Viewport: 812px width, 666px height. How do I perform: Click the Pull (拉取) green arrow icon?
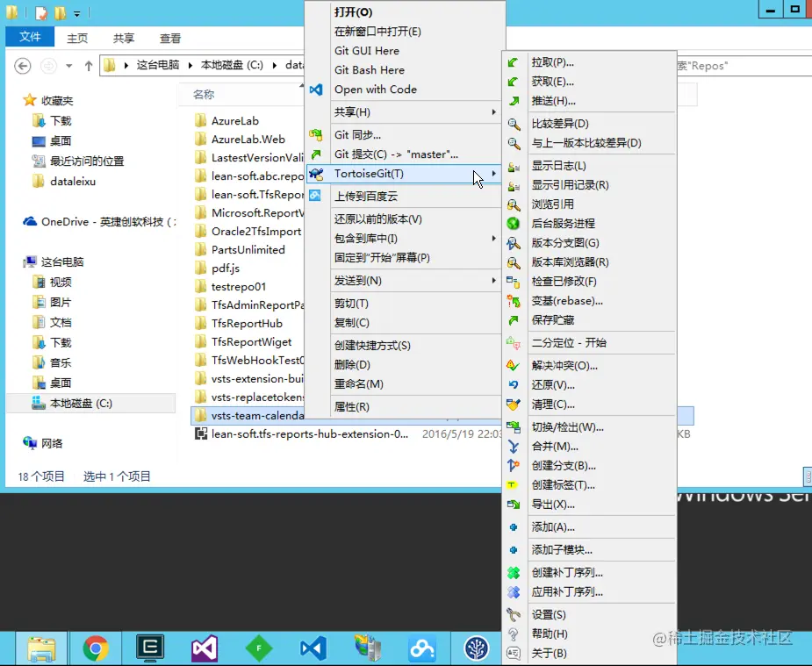coord(513,62)
